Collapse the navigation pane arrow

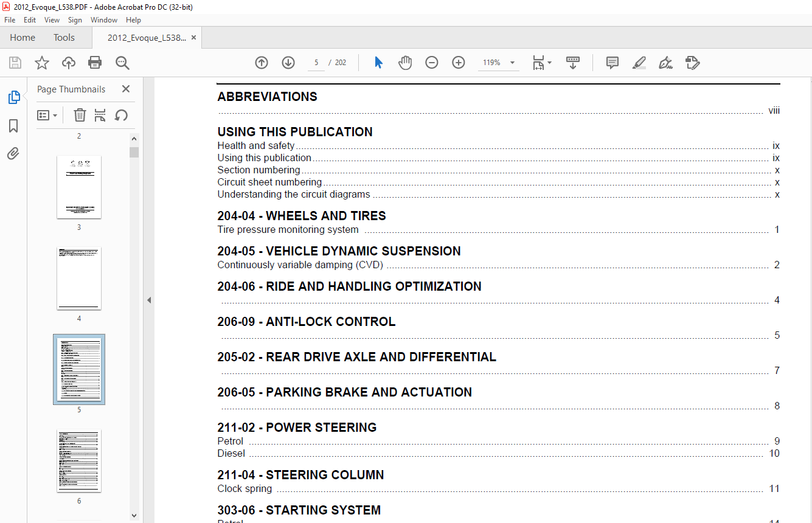click(x=149, y=300)
